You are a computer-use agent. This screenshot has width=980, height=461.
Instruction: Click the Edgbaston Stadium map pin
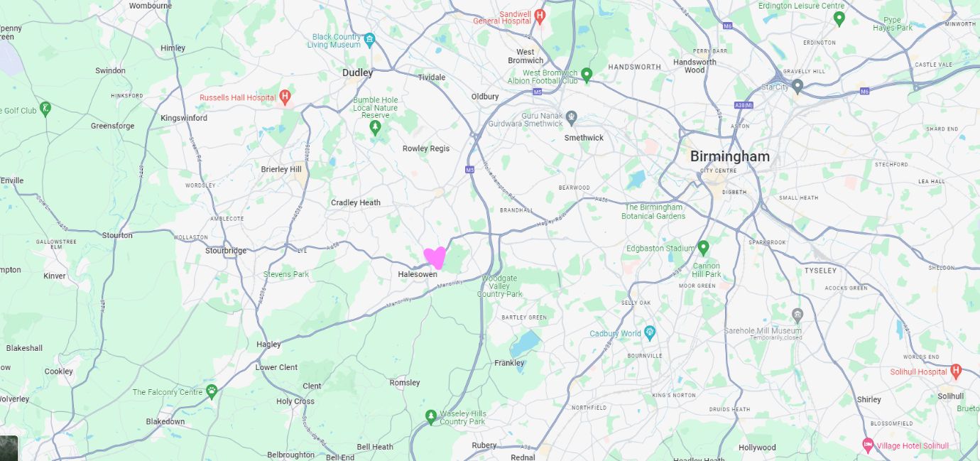pyautogui.click(x=703, y=248)
